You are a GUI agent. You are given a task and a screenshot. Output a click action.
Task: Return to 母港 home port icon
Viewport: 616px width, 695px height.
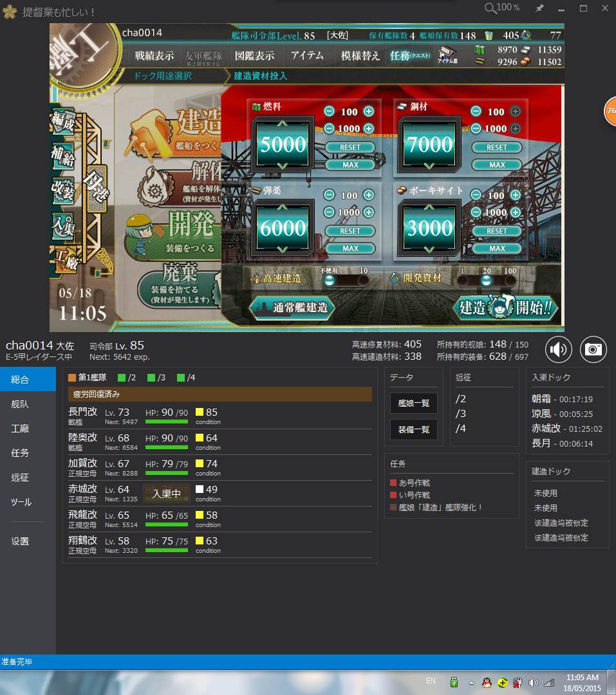click(x=97, y=188)
